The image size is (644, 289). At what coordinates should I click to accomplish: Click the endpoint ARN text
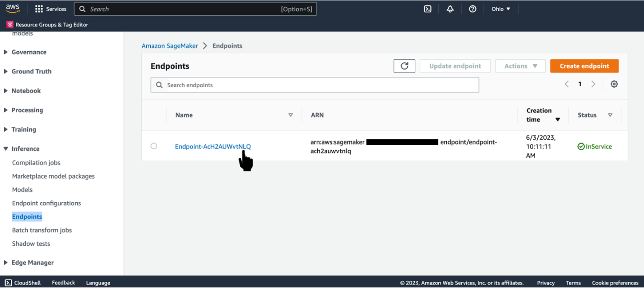click(x=404, y=147)
